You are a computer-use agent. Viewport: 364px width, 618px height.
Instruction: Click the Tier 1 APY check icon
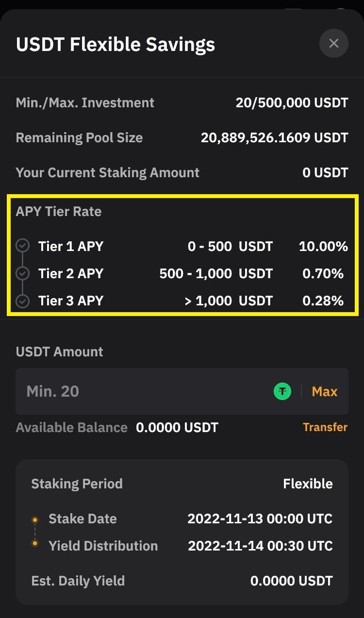(22, 246)
